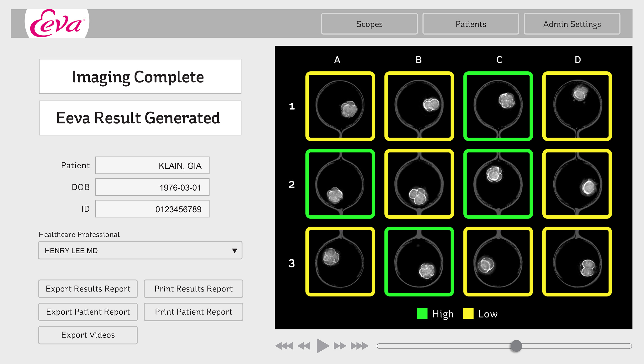Open the Scopes tab
Screen dimensions: 644x364
point(369,24)
